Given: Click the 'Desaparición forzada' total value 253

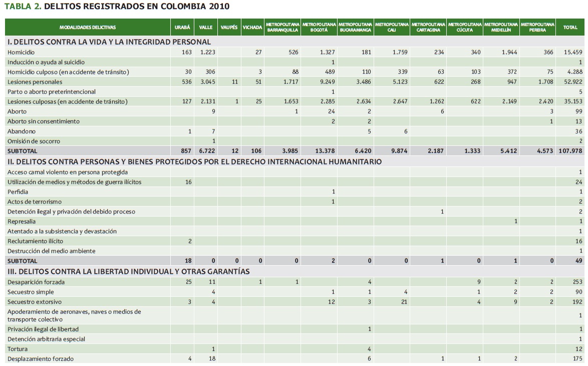Looking at the screenshot, I should tap(577, 282).
